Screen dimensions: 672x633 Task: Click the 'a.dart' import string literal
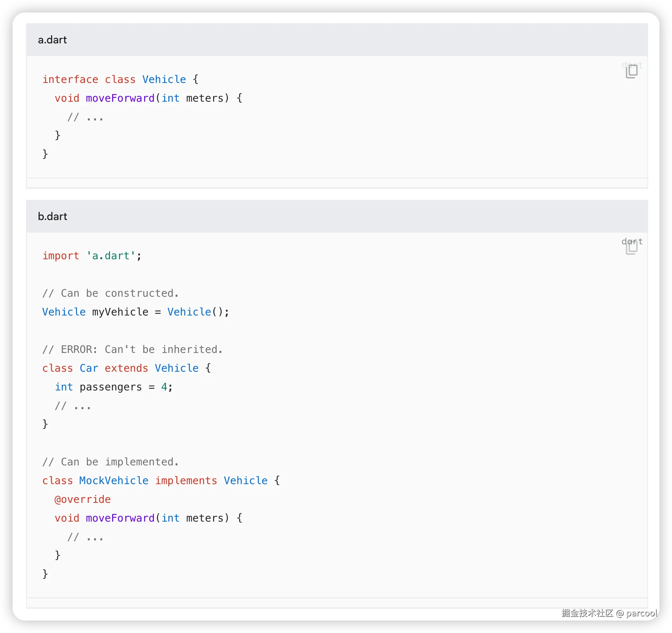coord(111,256)
